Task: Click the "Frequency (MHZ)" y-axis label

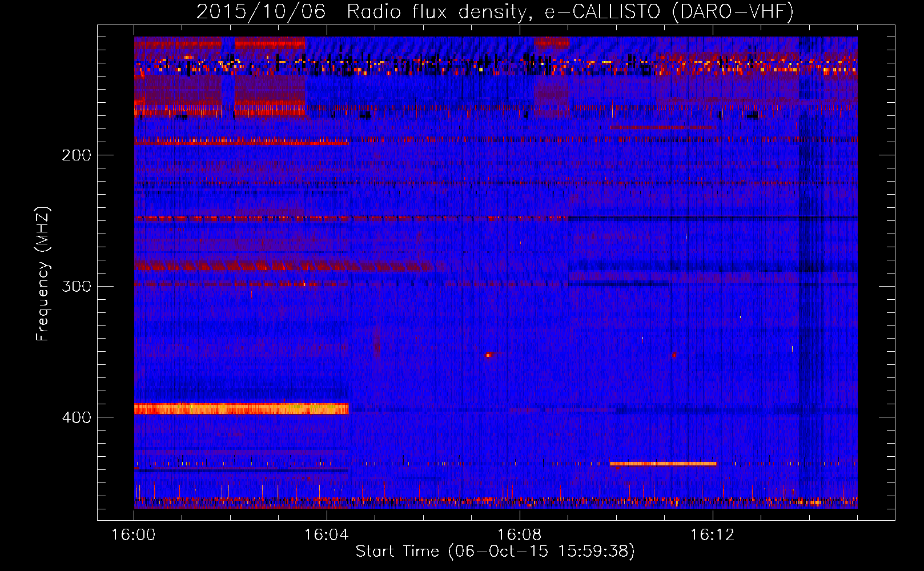Action: (42, 274)
